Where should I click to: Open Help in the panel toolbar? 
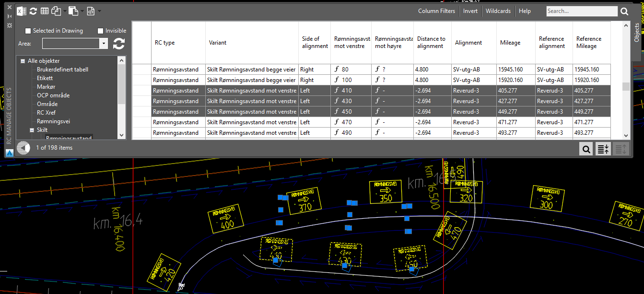[x=525, y=11]
